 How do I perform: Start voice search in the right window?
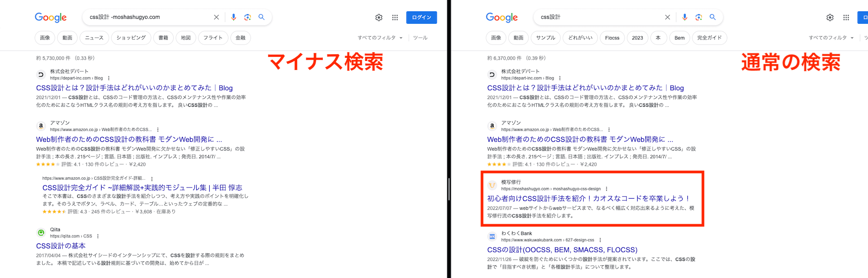click(x=684, y=17)
